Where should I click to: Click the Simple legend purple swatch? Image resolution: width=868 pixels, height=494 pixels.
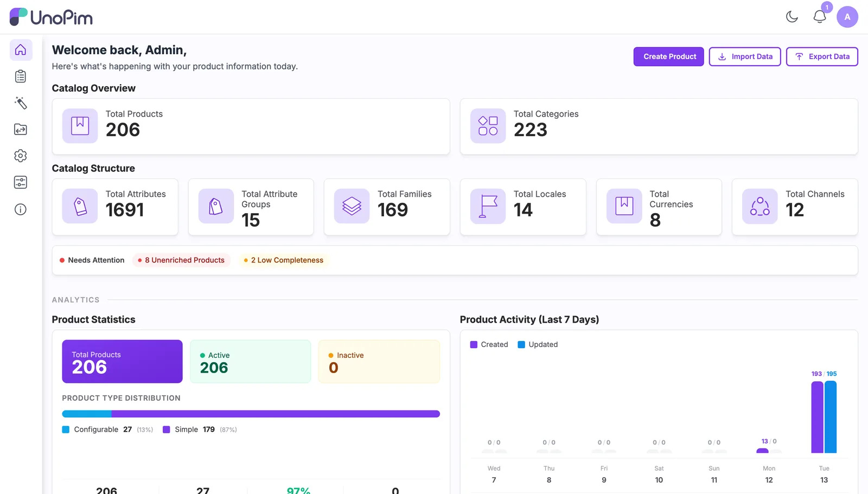click(x=167, y=429)
